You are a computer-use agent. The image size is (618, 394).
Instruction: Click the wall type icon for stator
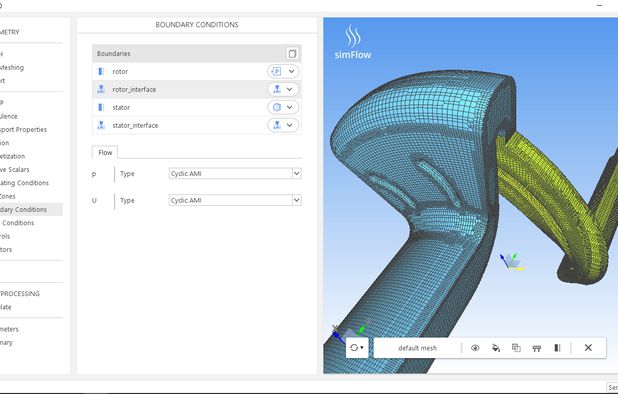tap(277, 107)
